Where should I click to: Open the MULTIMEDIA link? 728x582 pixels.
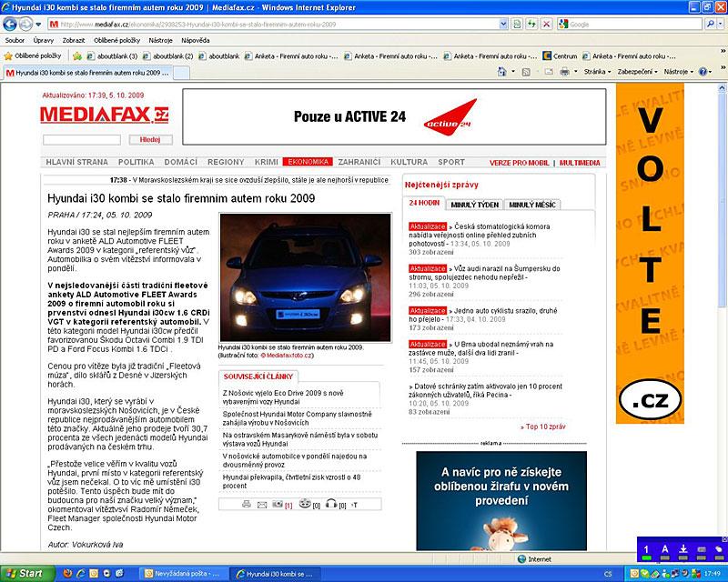point(580,163)
